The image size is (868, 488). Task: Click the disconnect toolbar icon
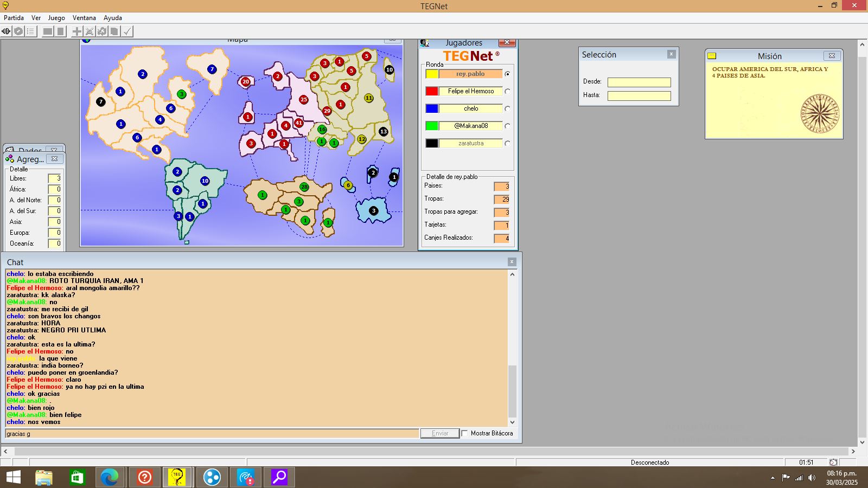click(18, 31)
